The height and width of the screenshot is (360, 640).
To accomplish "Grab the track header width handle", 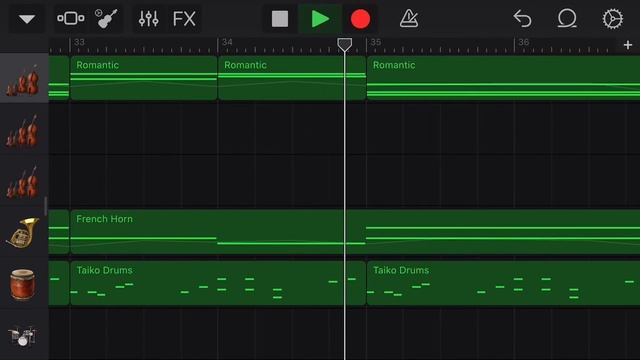I will click(46, 207).
